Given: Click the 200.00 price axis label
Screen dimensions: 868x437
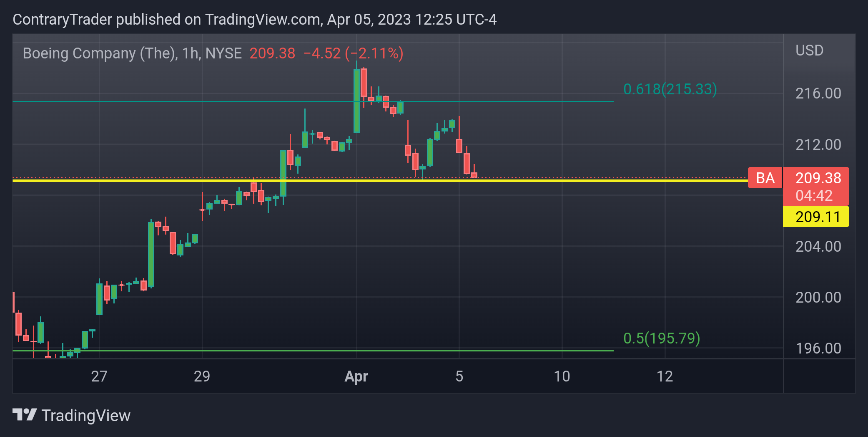Looking at the screenshot, I should pyautogui.click(x=818, y=297).
